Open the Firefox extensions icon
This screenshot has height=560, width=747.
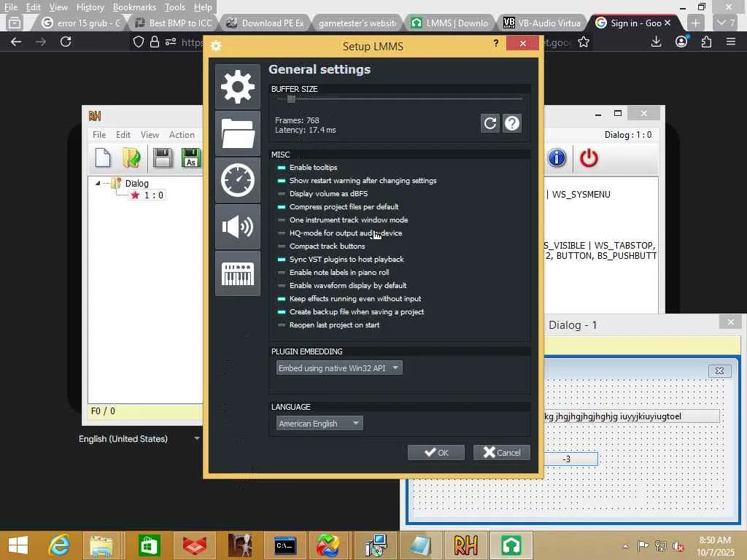[x=706, y=42]
